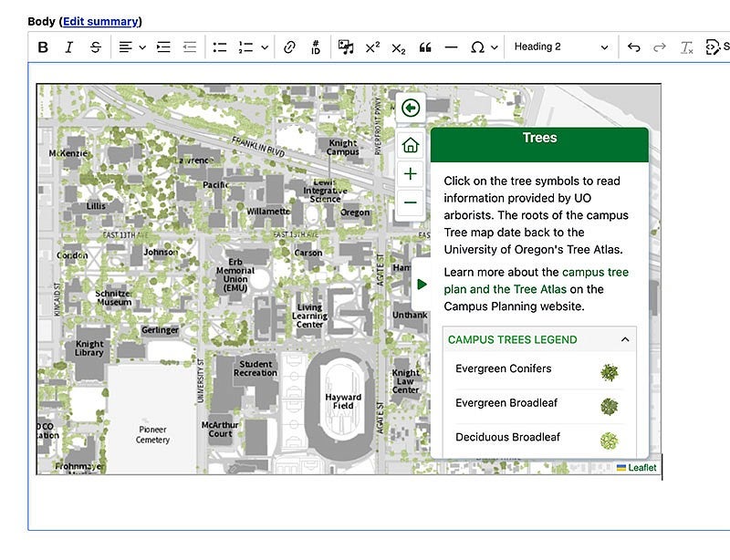Click Unthank building label on map

click(410, 315)
